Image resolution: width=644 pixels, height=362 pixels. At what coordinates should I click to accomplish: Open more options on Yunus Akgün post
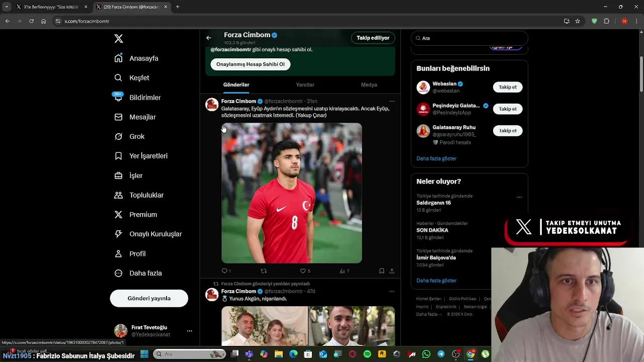(392, 292)
